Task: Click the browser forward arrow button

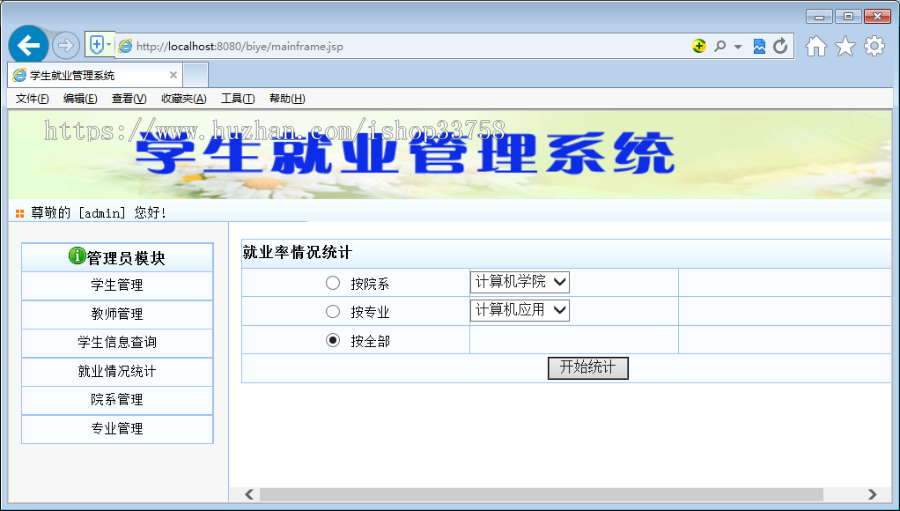Action: [65, 45]
